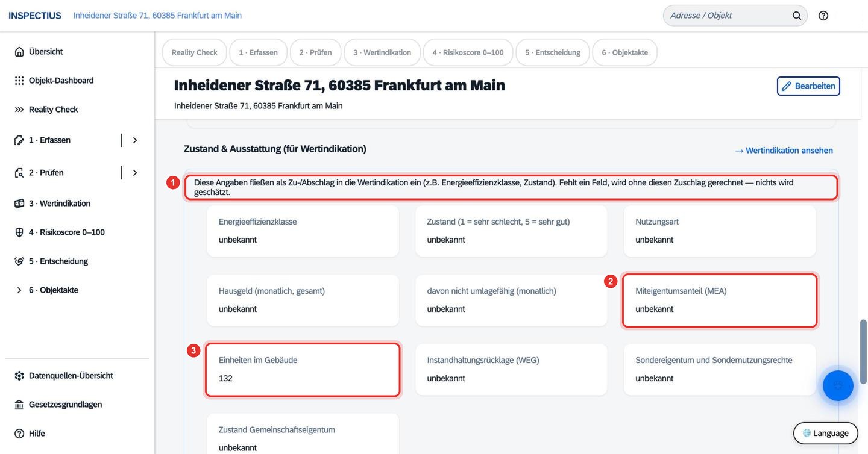868x454 pixels.
Task: Expand the 2 · Prüfen submenu chevron
Action: (x=135, y=173)
